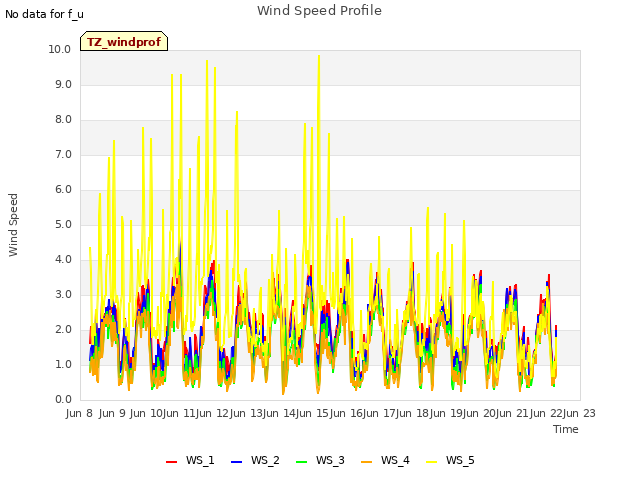Click the WS_5 legend label

click(x=460, y=460)
